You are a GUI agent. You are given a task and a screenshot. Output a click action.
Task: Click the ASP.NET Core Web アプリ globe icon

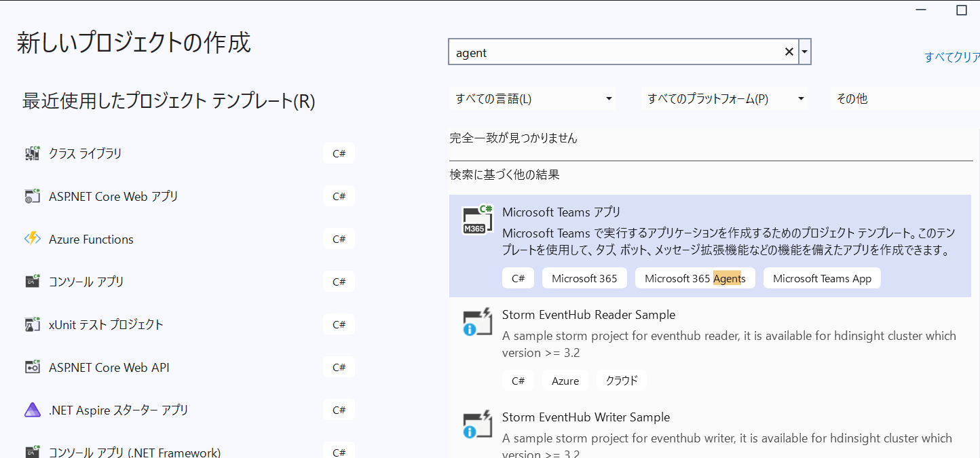[x=32, y=196]
